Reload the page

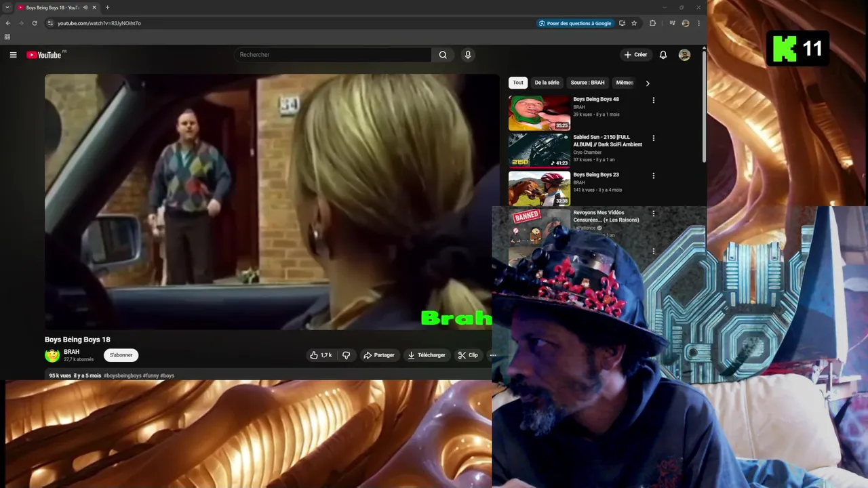pos(35,23)
